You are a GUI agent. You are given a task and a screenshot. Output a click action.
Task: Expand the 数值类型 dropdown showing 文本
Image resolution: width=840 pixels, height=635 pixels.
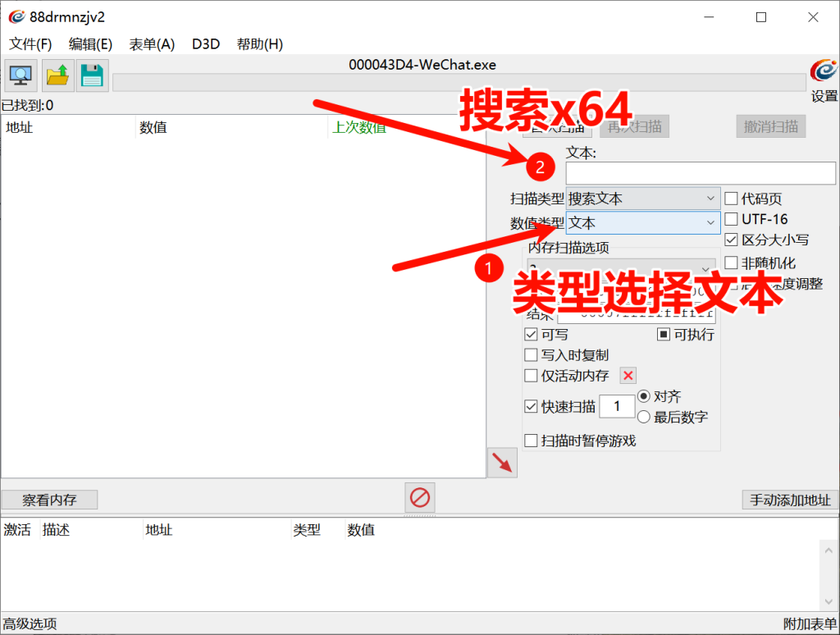tap(643, 222)
